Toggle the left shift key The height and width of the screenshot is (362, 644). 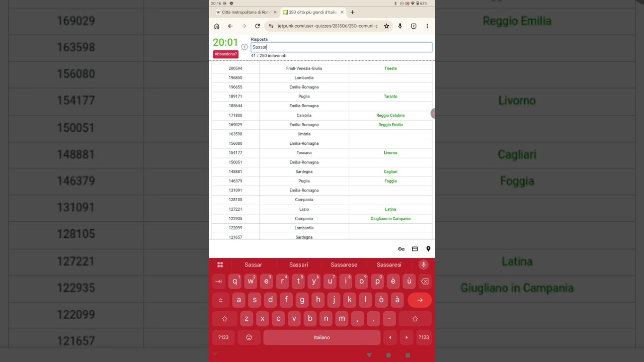point(224,319)
